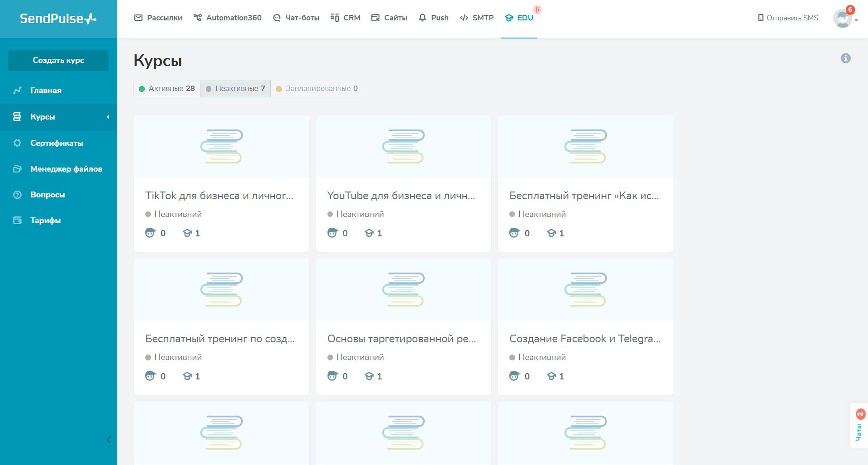The width and height of the screenshot is (868, 465).
Task: Click the Отправить SMS link
Action: [788, 18]
